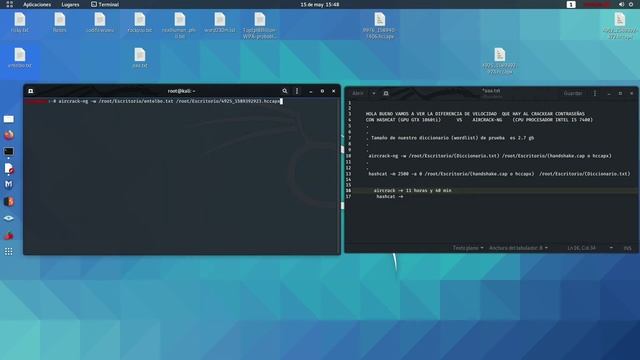Select entelbo.txt desktop file
This screenshot has width=640, height=360.
[20, 58]
